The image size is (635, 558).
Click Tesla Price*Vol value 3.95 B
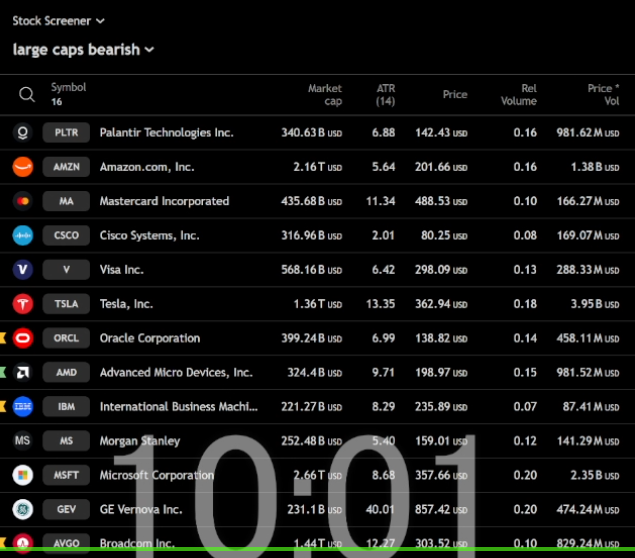[595, 304]
